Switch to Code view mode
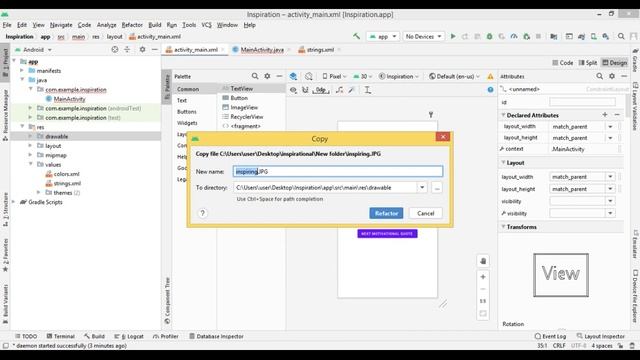The width and height of the screenshot is (640, 360). coord(562,63)
